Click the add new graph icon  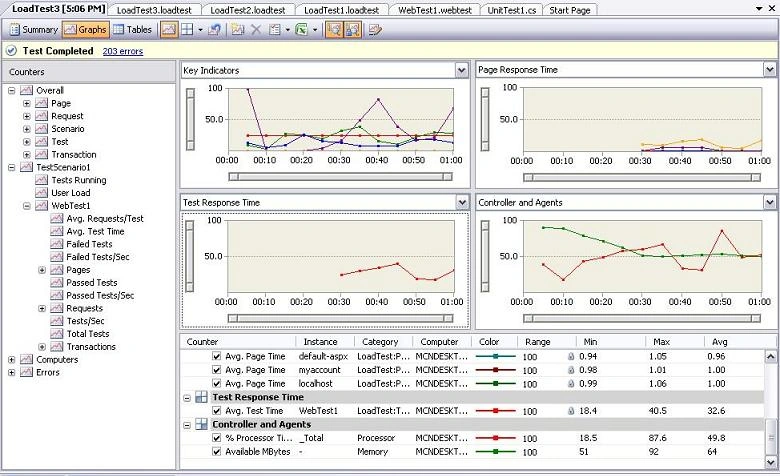pyautogui.click(x=238, y=30)
